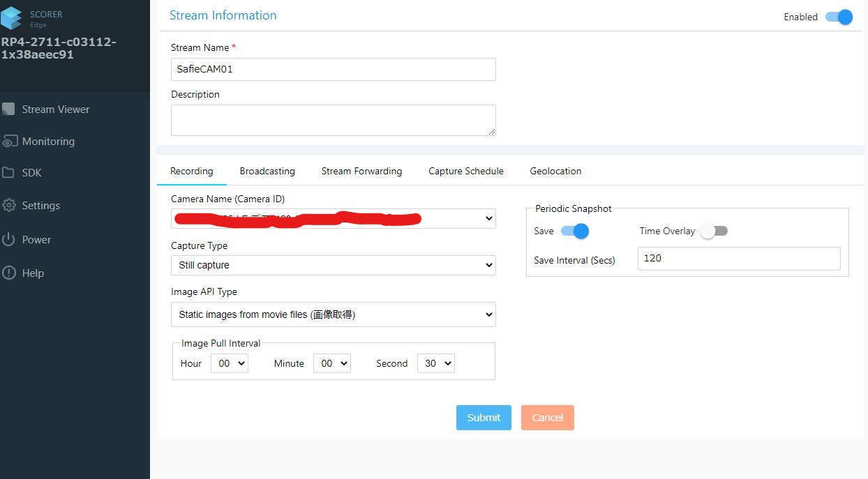
Task: Click the Monitoring eye icon
Action: click(9, 142)
